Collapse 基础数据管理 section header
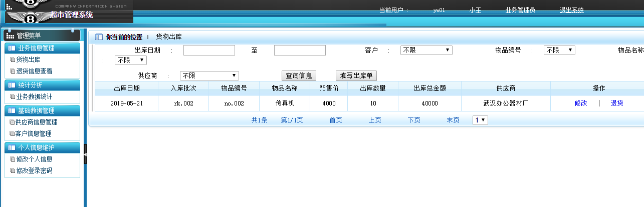The image size is (644, 207). 42,110
